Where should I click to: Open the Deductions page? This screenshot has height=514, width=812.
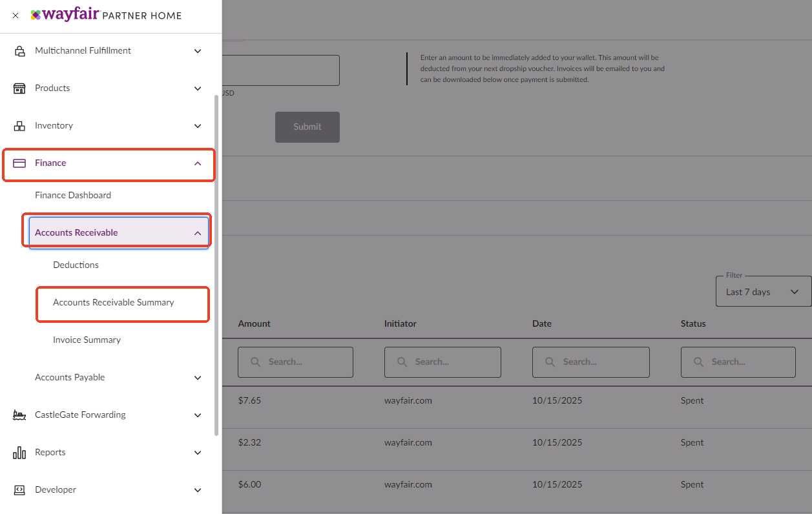pos(76,265)
